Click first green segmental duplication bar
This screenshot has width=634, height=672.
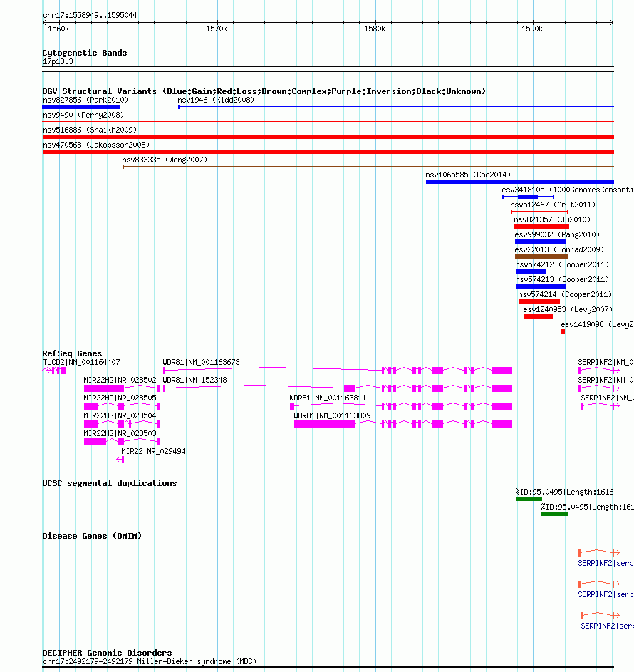point(529,499)
